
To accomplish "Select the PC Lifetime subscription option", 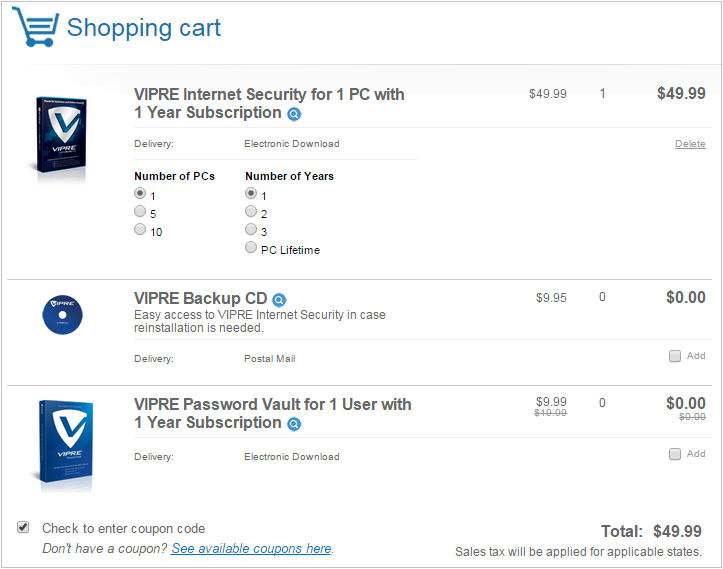I will coord(251,247).
